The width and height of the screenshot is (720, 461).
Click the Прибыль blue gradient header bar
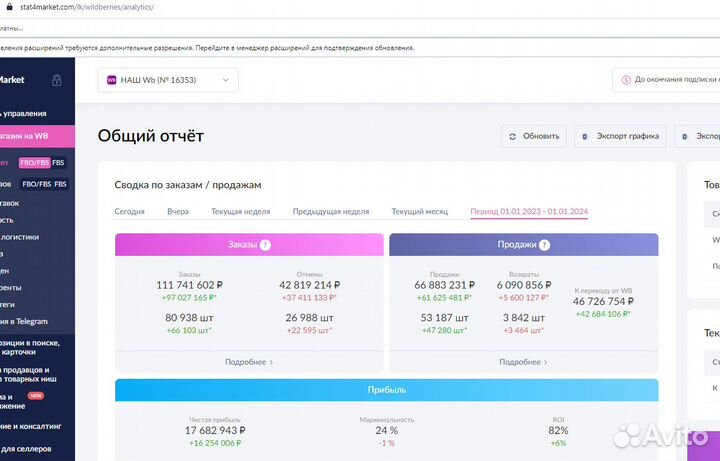point(386,391)
